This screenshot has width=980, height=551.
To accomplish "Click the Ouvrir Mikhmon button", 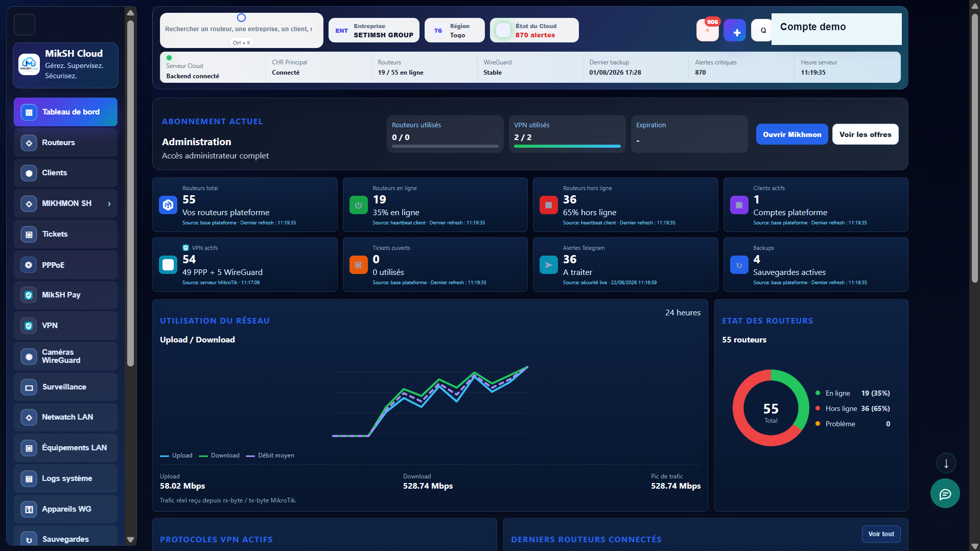I will coord(792,134).
